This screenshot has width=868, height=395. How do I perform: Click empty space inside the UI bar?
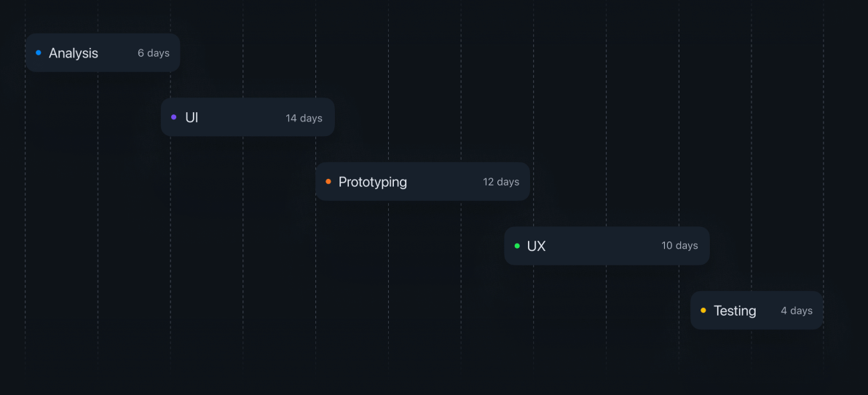click(x=240, y=118)
